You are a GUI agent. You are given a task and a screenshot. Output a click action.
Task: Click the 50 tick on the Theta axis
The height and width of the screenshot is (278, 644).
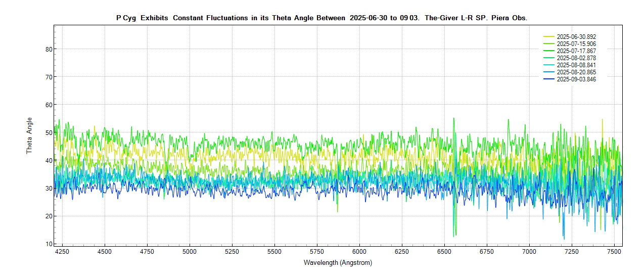(49, 132)
